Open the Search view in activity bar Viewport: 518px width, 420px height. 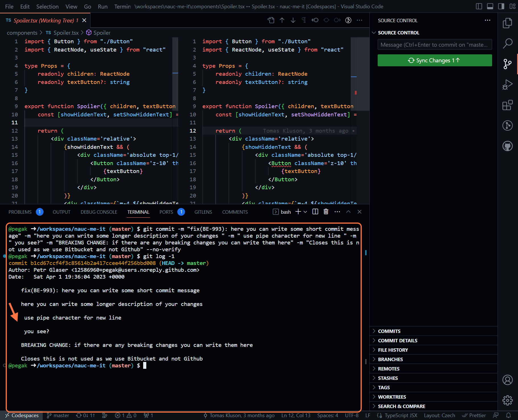tap(507, 44)
